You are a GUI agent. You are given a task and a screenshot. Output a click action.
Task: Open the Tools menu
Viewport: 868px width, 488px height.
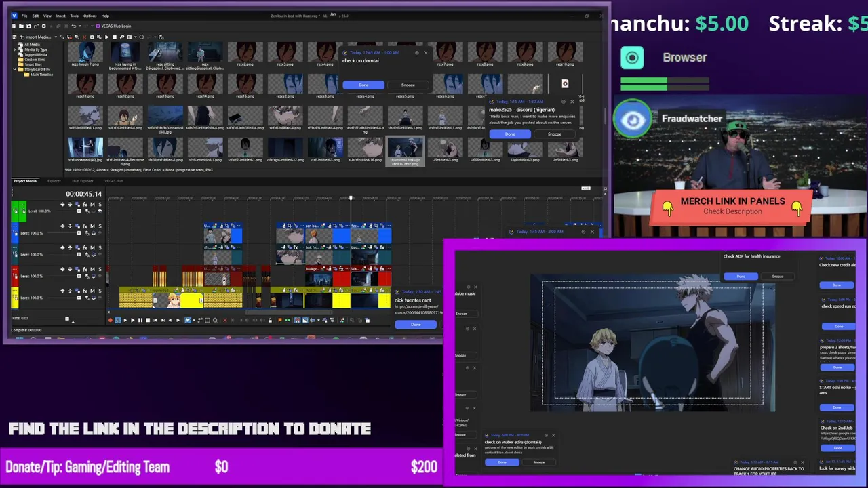74,16
